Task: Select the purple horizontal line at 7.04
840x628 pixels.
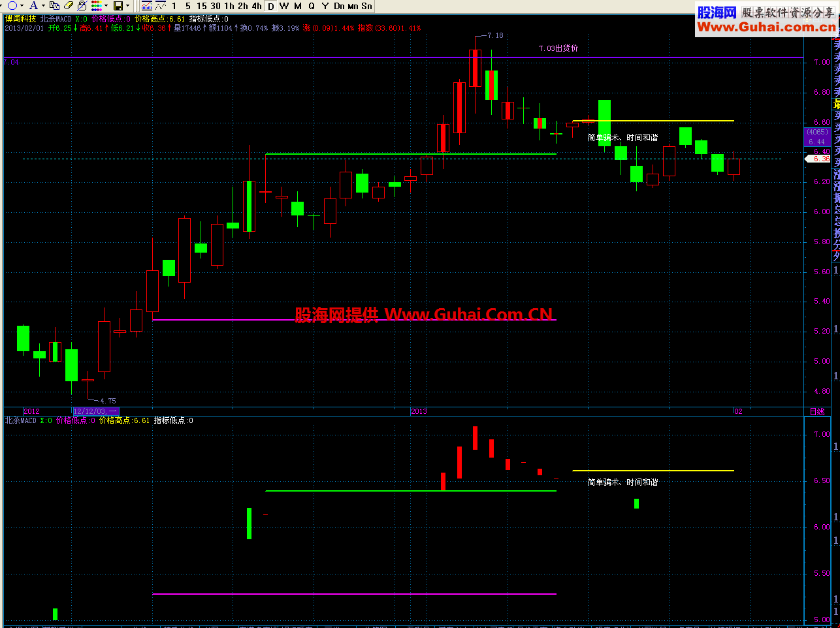Action: coord(404,58)
